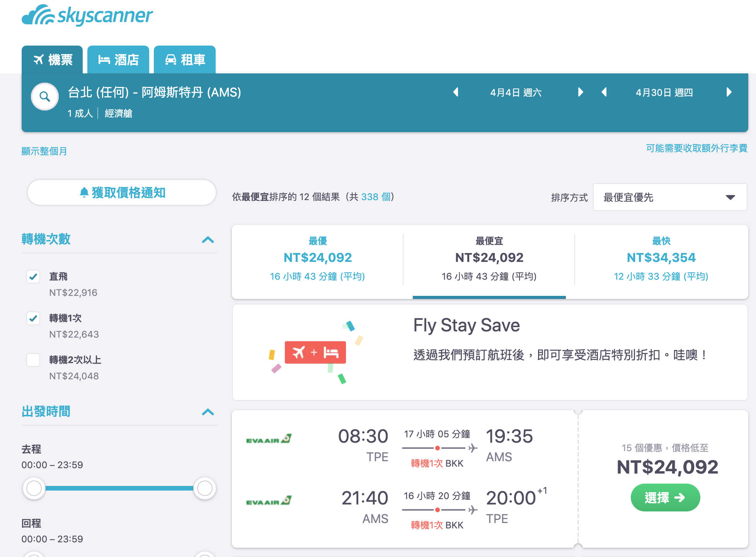Switch to 租車 car rental tab
This screenshot has height=557, width=756.
[185, 60]
